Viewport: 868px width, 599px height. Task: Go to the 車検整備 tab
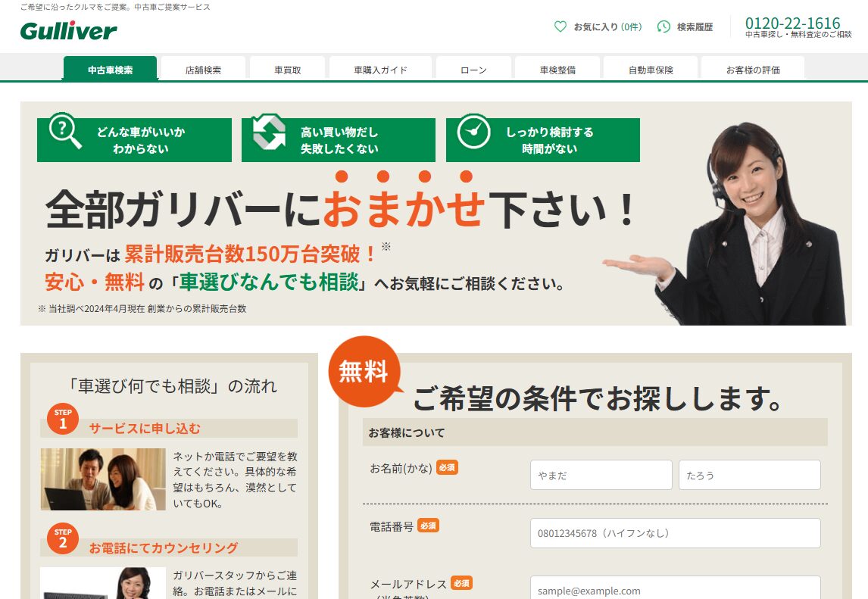[x=557, y=69]
